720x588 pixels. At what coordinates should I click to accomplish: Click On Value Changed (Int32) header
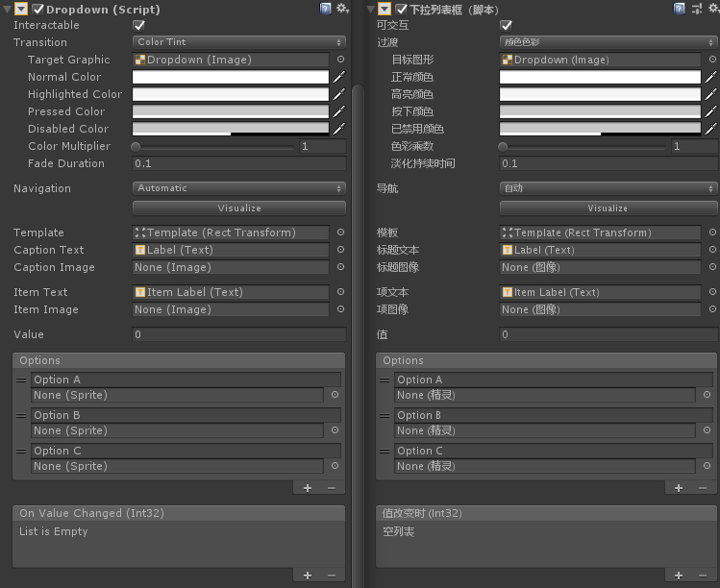coord(179,513)
